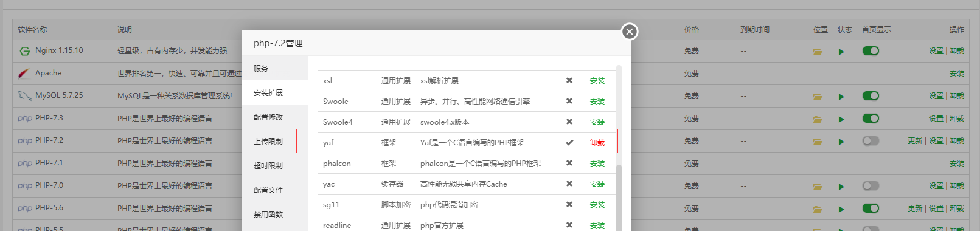Viewport: 980px width, 231px height.
Task: Click the play status icon for Nginx
Action: (x=841, y=52)
